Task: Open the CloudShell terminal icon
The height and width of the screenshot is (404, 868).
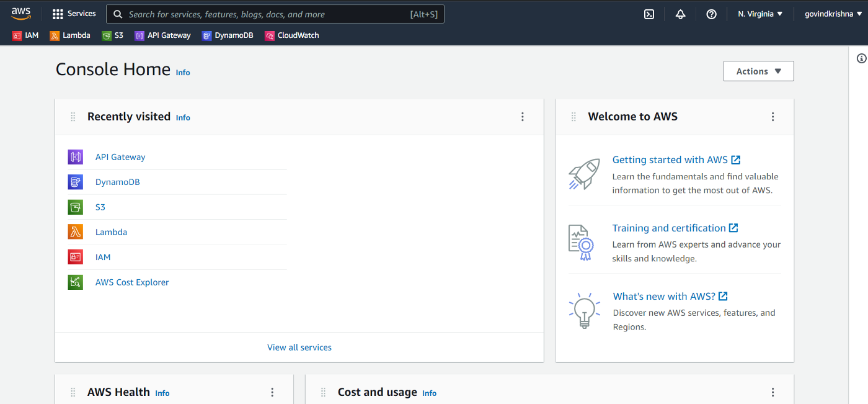Action: pyautogui.click(x=649, y=14)
